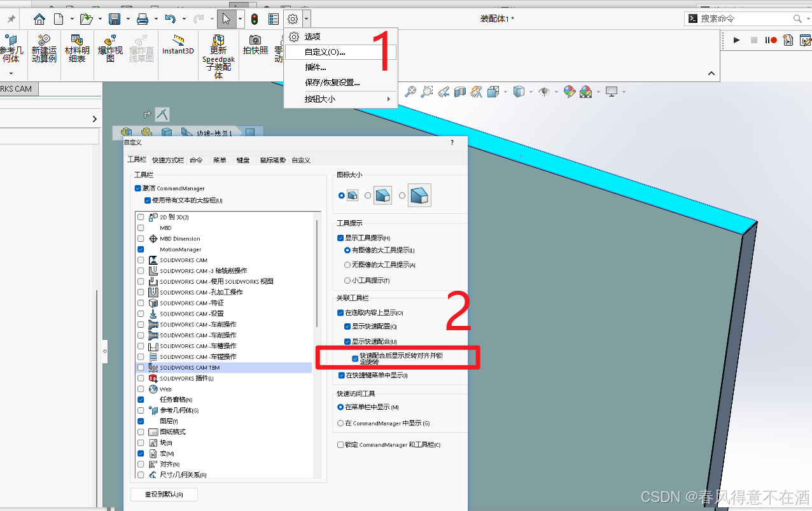The image size is (812, 511).
Task: Switch to the 命令 tab
Action: pyautogui.click(x=196, y=160)
